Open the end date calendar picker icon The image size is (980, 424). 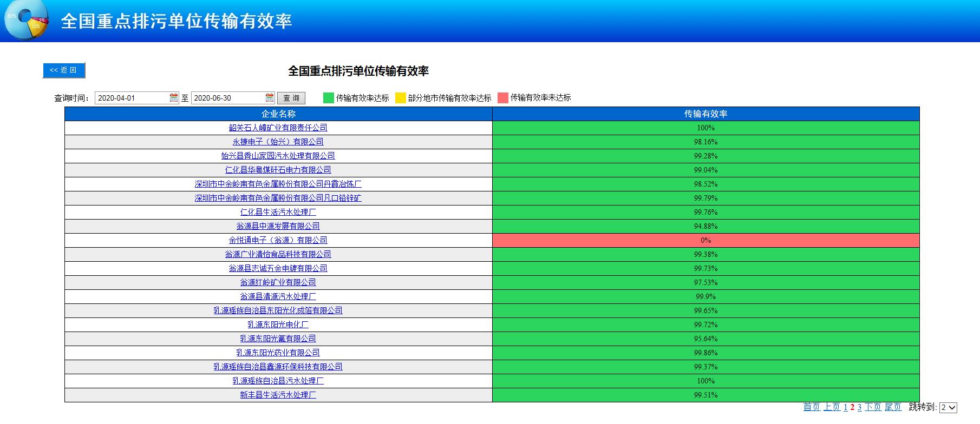[x=270, y=97]
